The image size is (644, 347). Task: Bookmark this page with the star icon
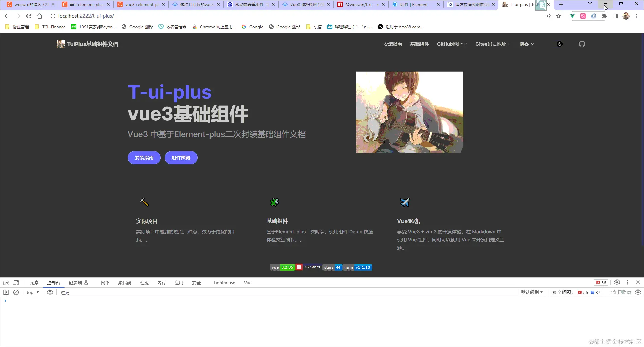click(x=559, y=16)
